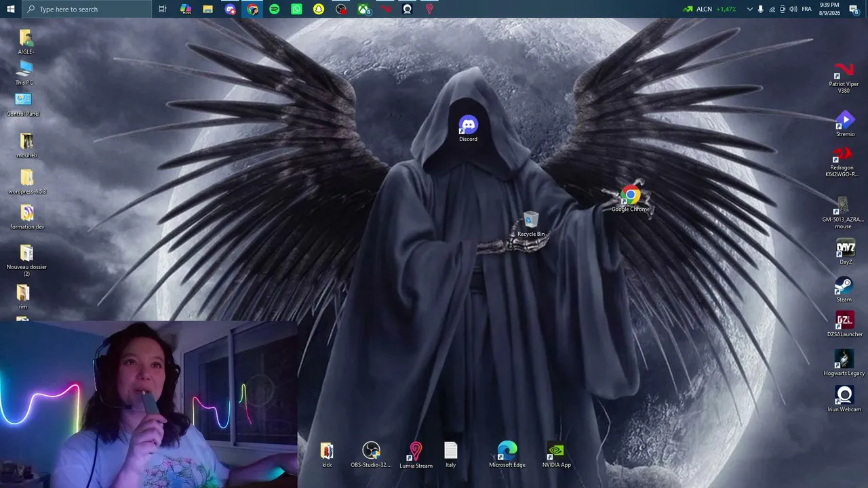Select the Hogwarts Legacy desktop shortcut
This screenshot has width=868, height=488.
tap(844, 363)
